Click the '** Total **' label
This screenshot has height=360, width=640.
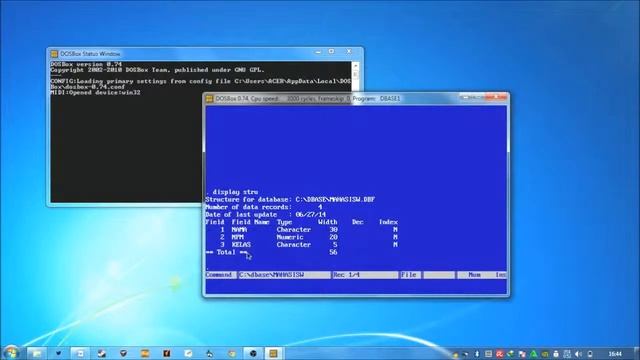(x=227, y=252)
